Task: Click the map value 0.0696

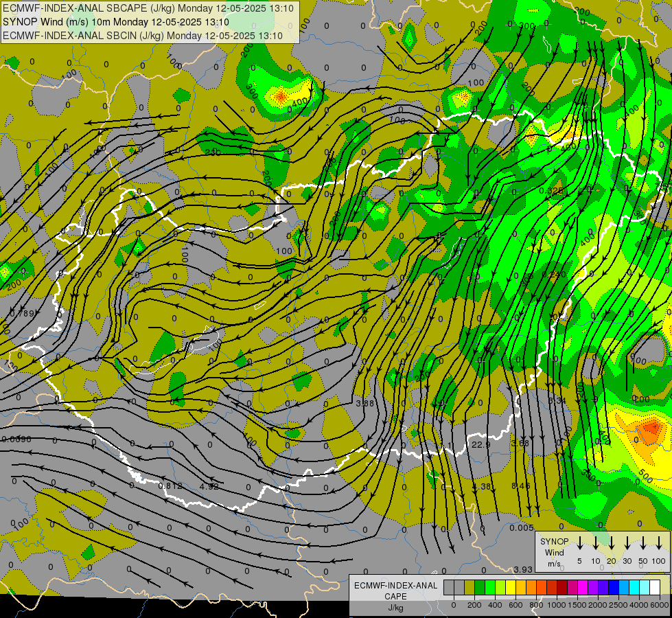Action: (x=16, y=439)
